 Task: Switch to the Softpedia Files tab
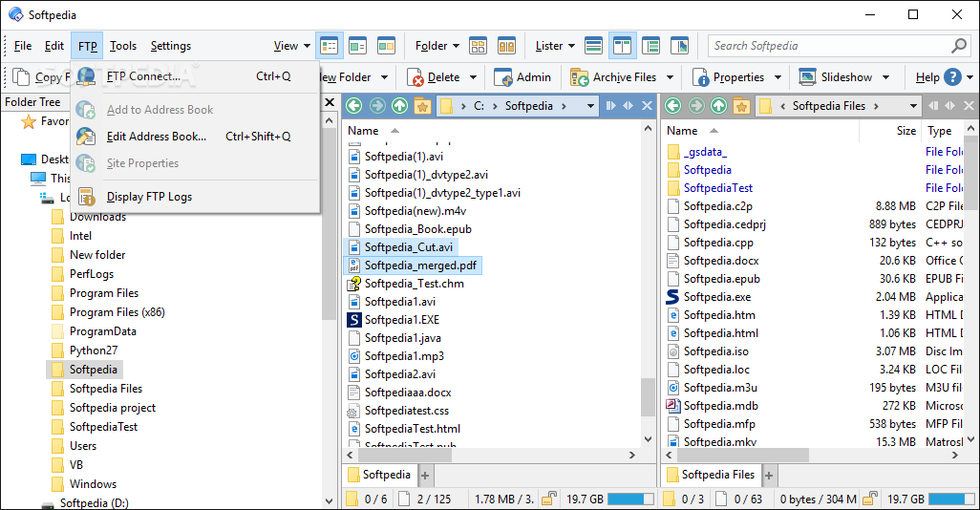click(712, 475)
